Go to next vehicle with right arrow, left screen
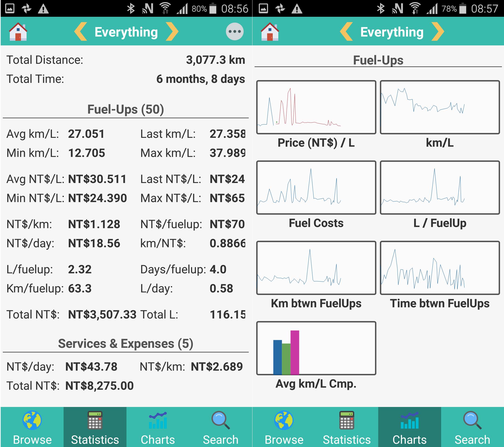 tap(172, 31)
